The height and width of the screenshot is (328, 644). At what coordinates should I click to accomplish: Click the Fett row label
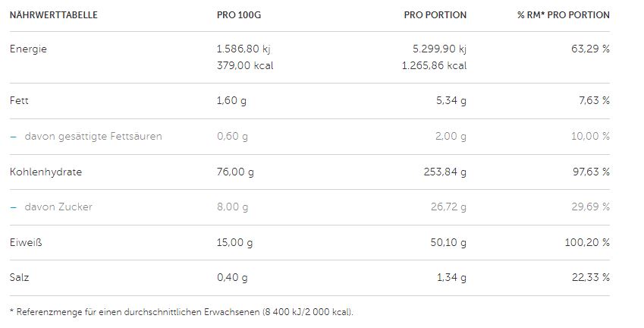click(19, 100)
